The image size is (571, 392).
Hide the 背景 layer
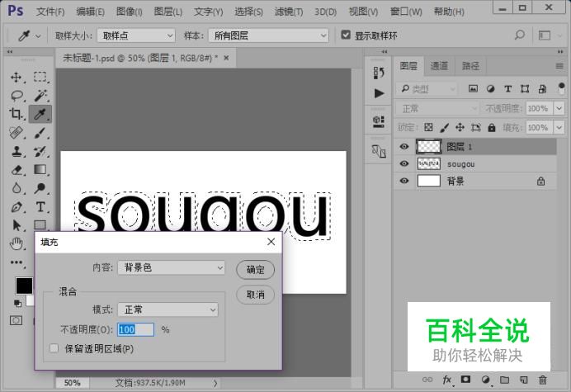pyautogui.click(x=403, y=181)
